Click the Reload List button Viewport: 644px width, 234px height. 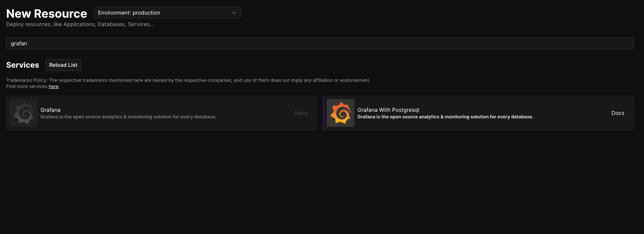coord(63,65)
